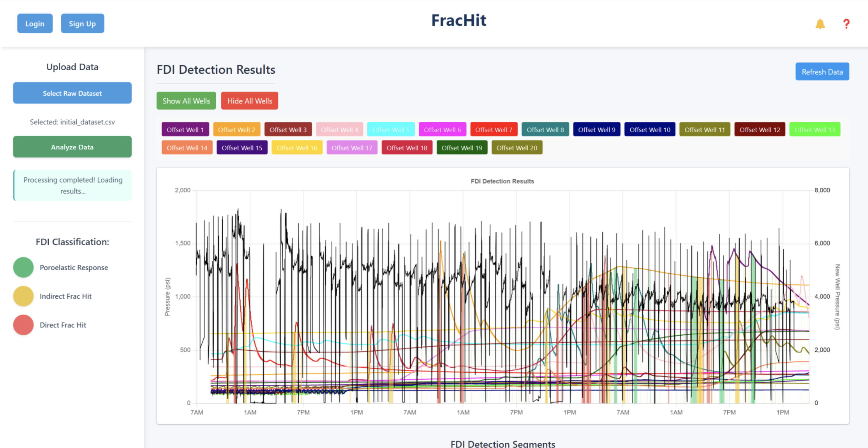Image resolution: width=868 pixels, height=448 pixels.
Task: Click the Sign Up button
Action: click(x=83, y=23)
